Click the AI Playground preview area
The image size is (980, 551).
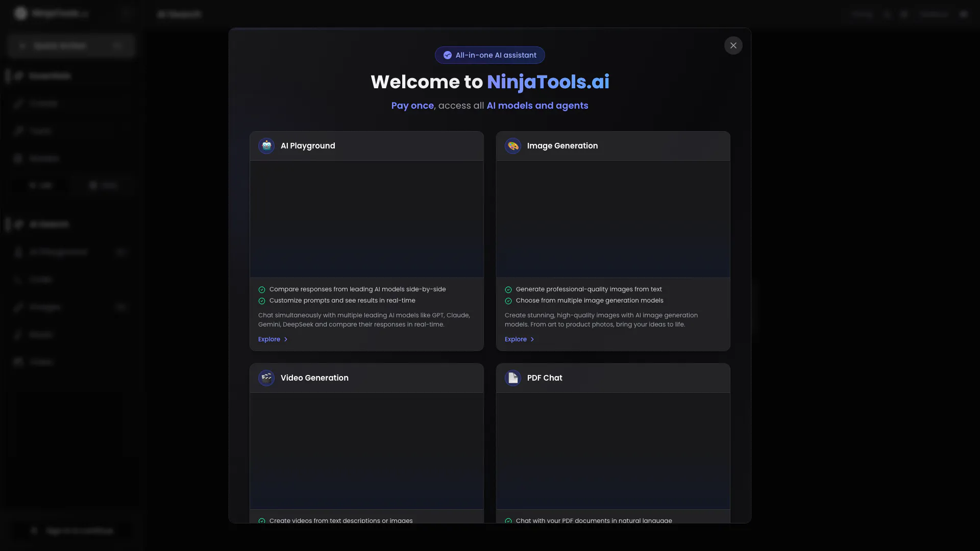[x=366, y=219]
